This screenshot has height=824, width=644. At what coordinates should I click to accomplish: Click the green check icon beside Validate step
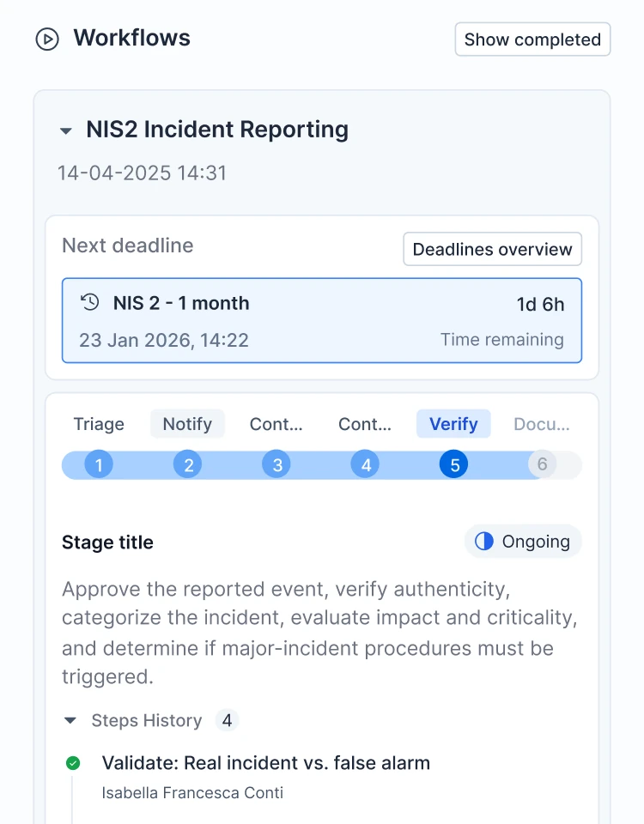pos(73,763)
